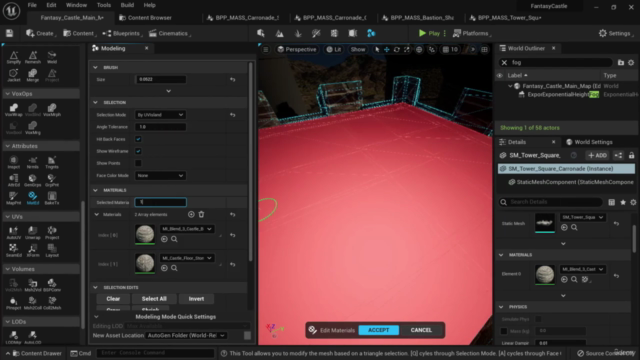Select the SeamEd tool
640x360 pixels.
(x=13, y=250)
